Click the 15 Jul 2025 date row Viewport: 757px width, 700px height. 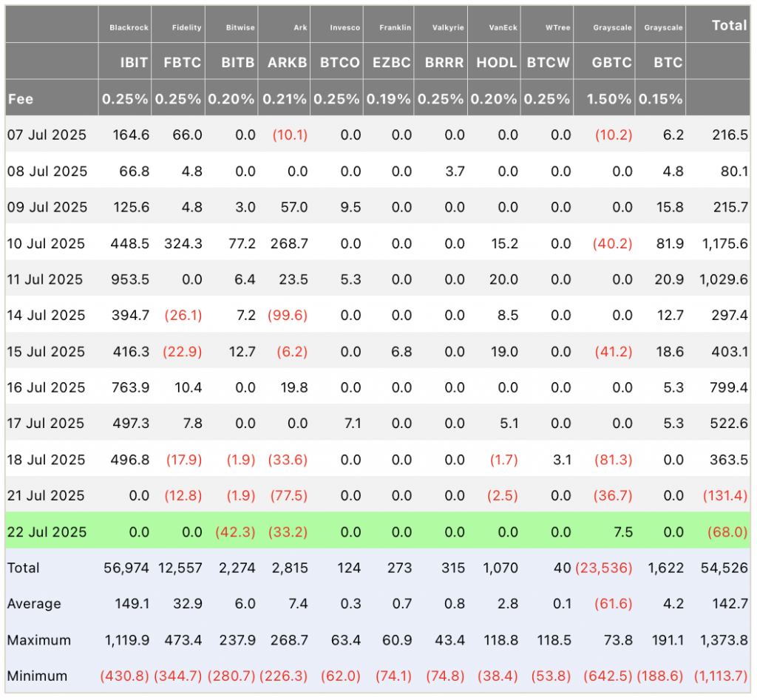46,351
